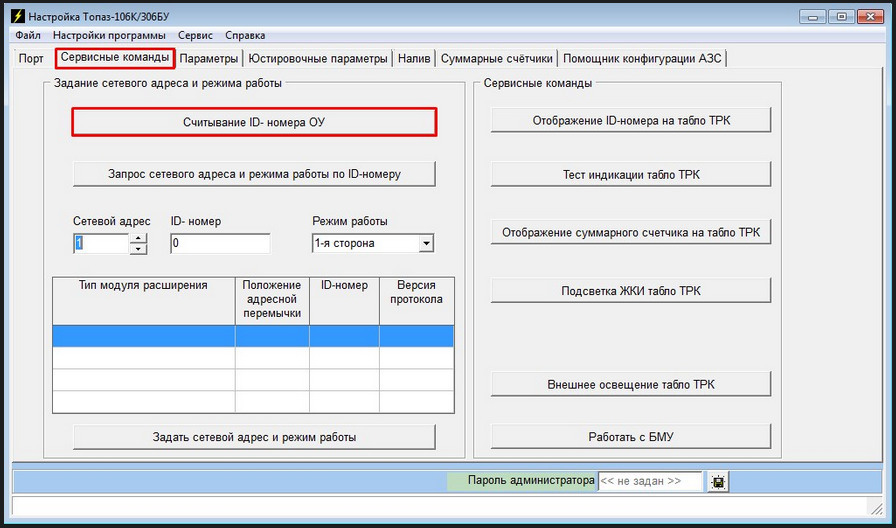Open the Файл menu

pos(28,35)
